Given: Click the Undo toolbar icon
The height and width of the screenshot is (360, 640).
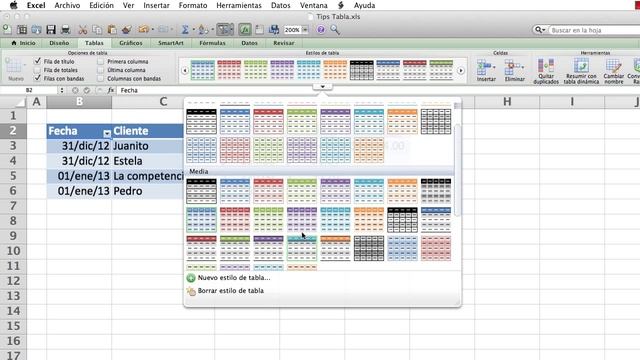Looking at the screenshot, I should click(x=143, y=29).
